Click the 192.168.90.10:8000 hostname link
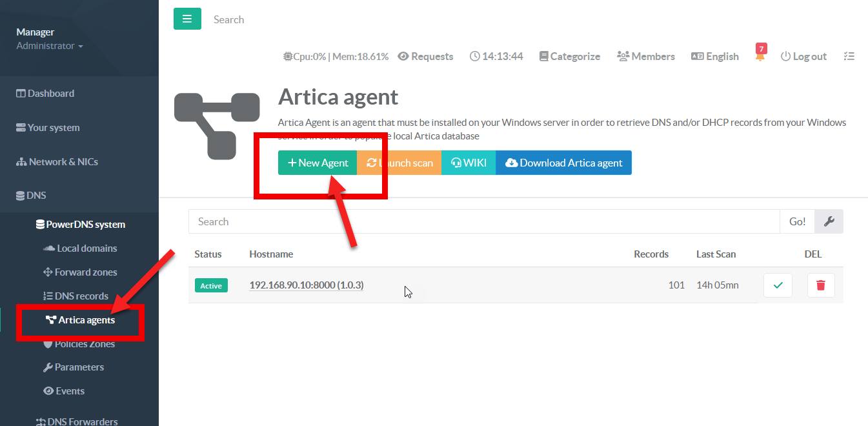The image size is (868, 426). [306, 285]
